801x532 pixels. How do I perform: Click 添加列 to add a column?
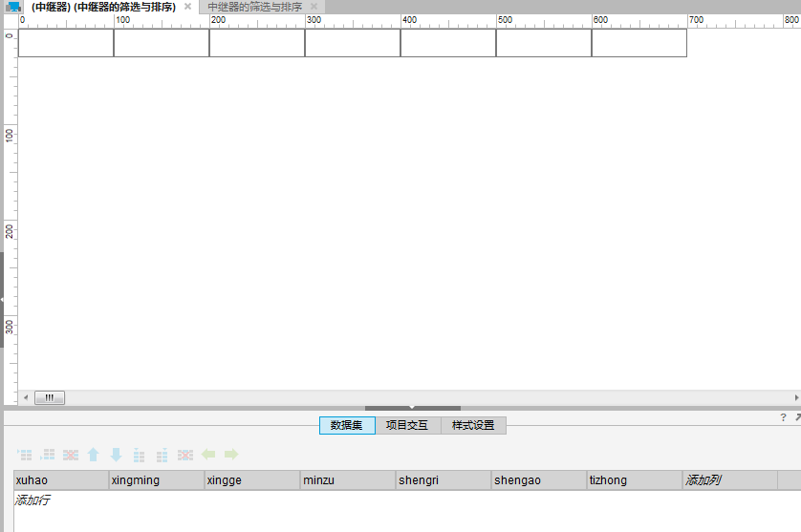pos(704,479)
